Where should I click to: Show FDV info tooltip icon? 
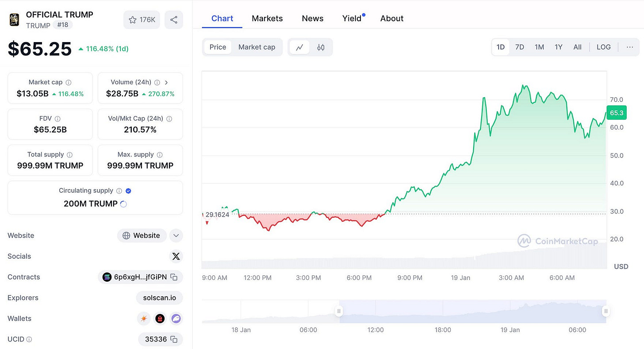point(57,119)
